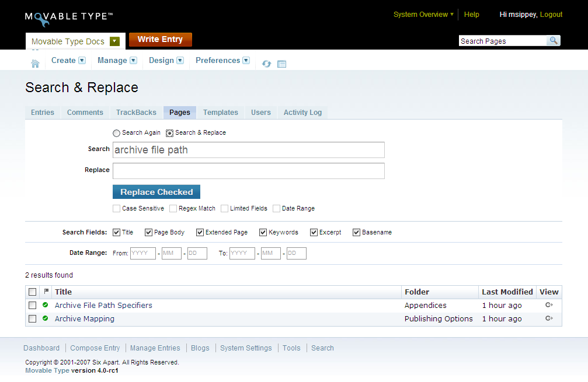Click the search magnifier icon button
This screenshot has height=382, width=588.
point(553,41)
